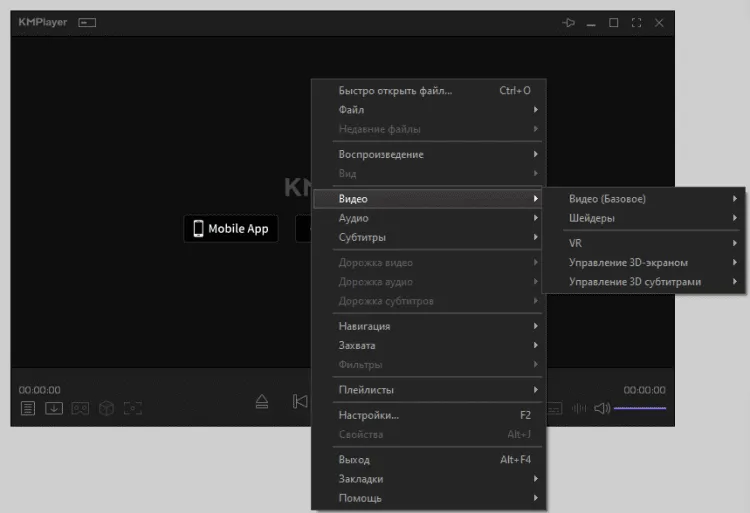
Task: Mute audio via speaker icon
Action: (602, 408)
